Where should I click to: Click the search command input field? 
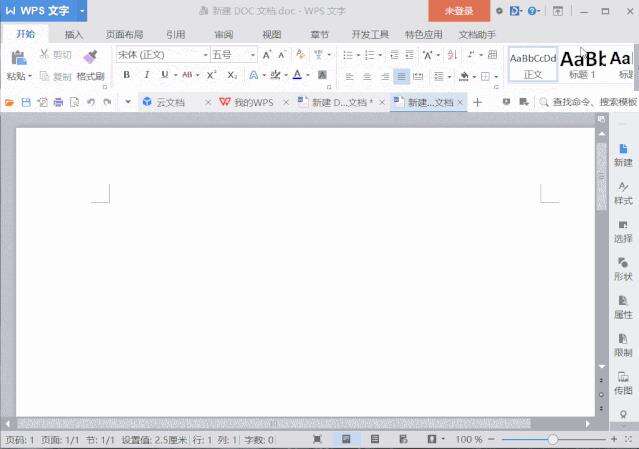[590, 102]
